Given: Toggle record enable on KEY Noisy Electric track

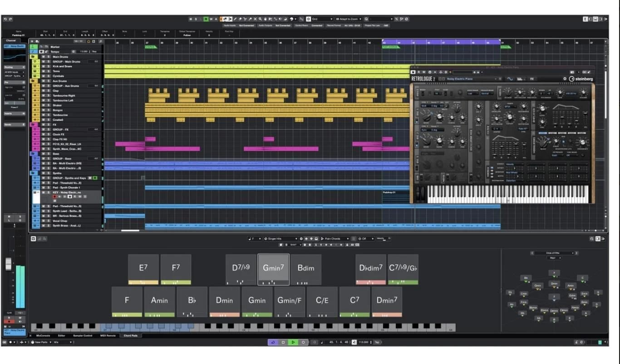Looking at the screenshot, I should (x=55, y=197).
